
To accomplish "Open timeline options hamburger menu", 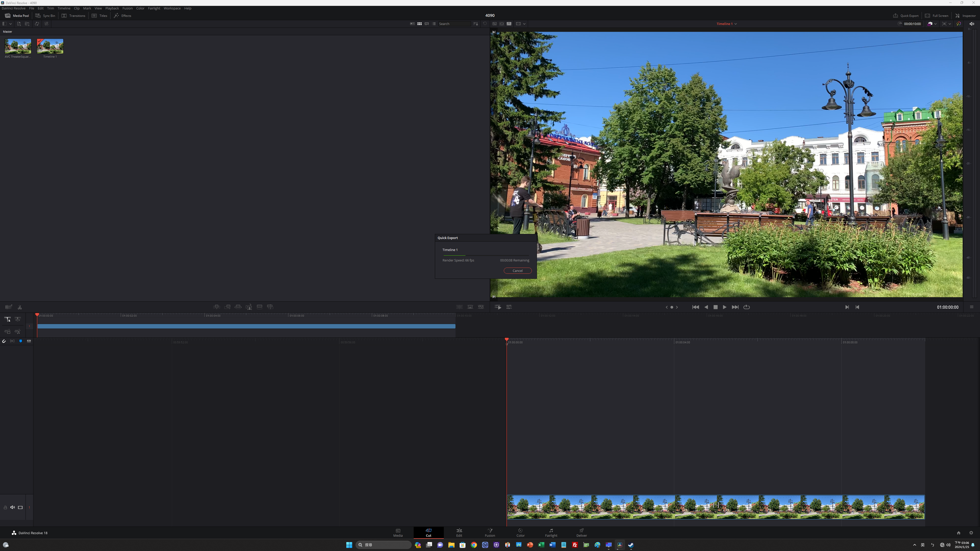I will (972, 307).
